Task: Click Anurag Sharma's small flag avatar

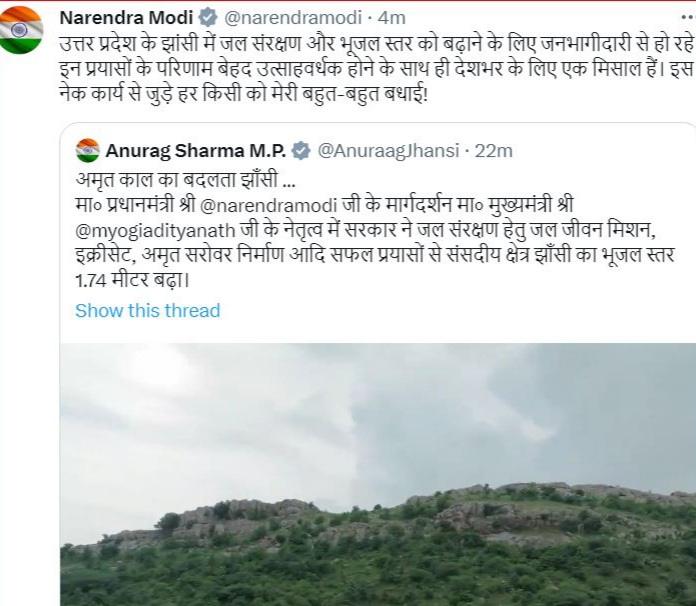Action: click(x=88, y=151)
